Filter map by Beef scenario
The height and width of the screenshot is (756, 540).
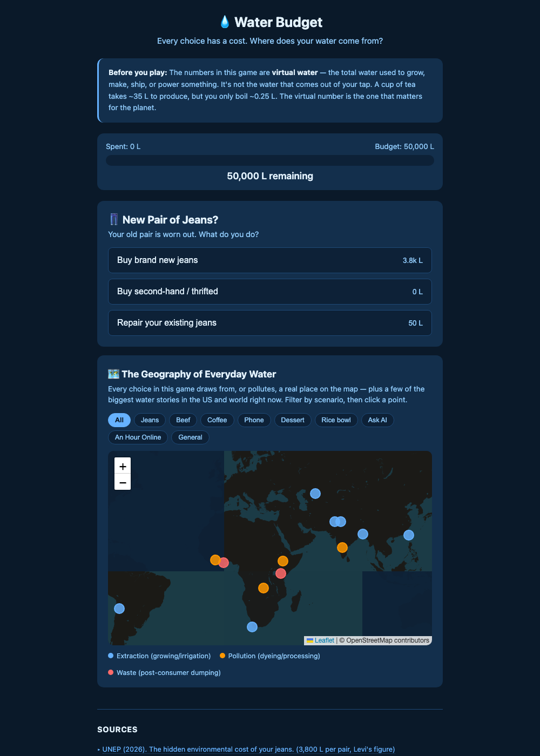[183, 420]
